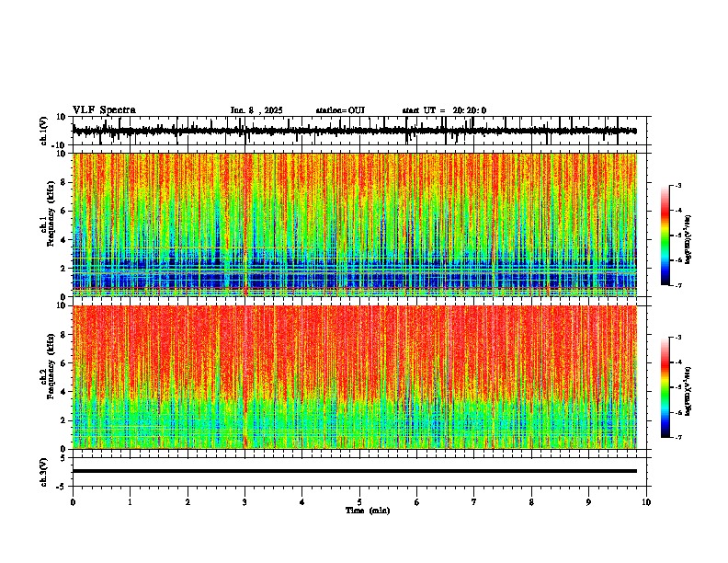Click the ch.2 spectrogram color scale bar
Viewport: 728px width, 563px height.
coord(665,387)
